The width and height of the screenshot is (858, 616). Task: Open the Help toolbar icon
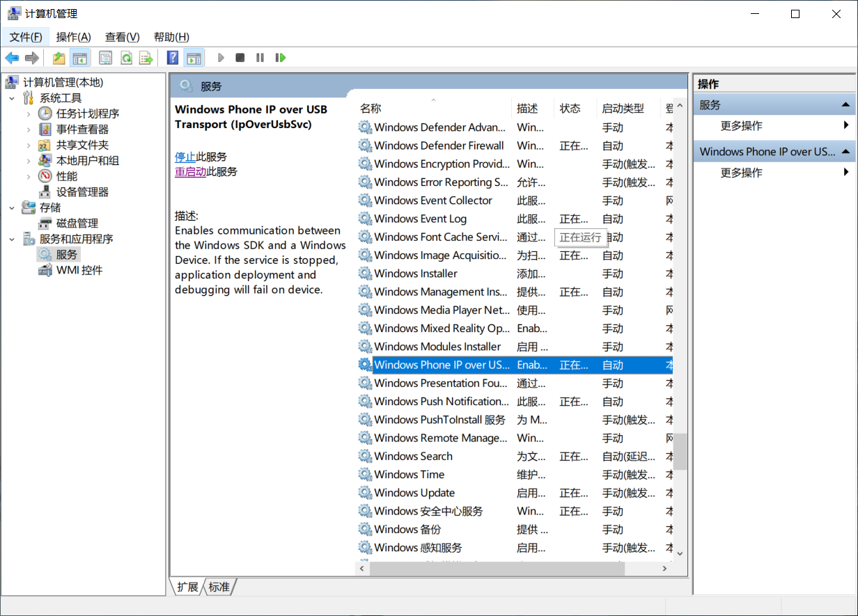coord(173,58)
